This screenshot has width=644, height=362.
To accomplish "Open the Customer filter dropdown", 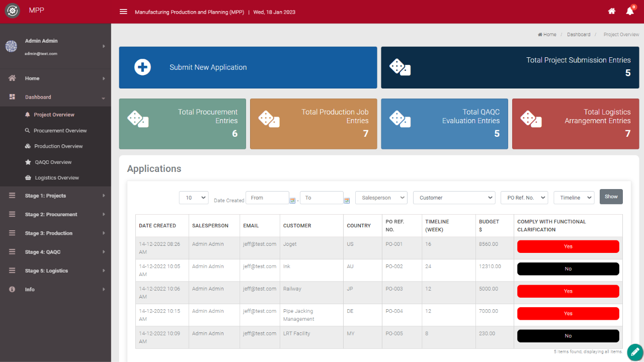I will click(x=454, y=198).
